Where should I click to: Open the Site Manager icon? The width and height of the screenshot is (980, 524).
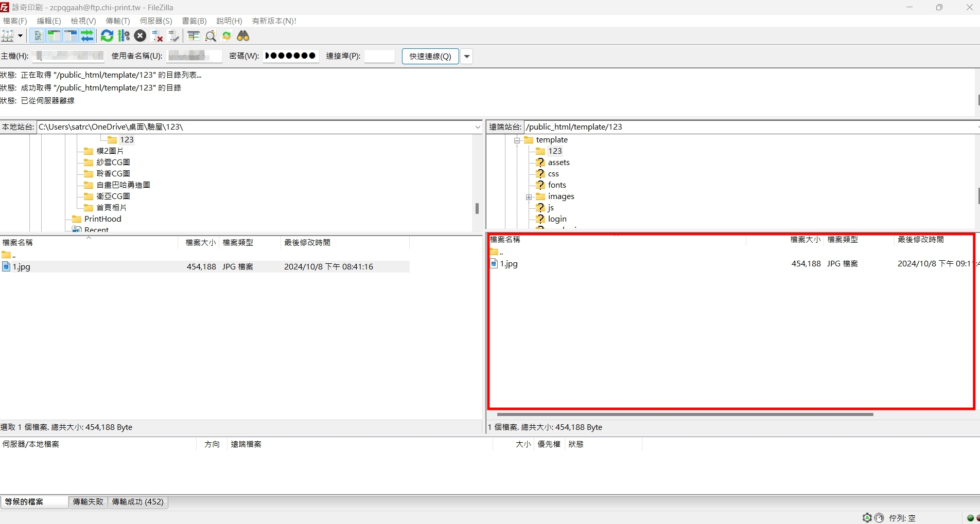click(x=8, y=36)
